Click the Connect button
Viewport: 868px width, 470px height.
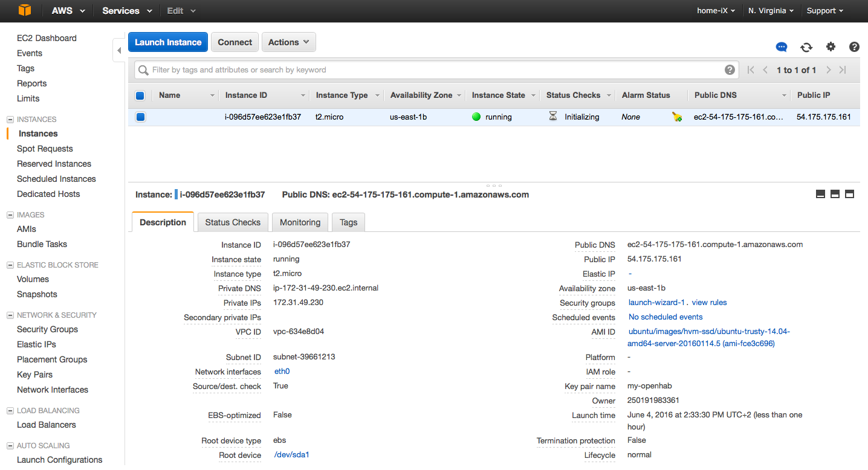pyautogui.click(x=235, y=42)
